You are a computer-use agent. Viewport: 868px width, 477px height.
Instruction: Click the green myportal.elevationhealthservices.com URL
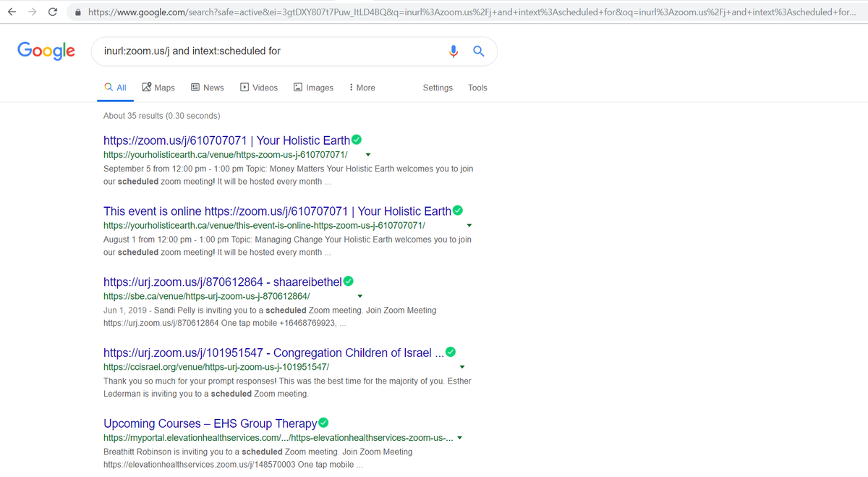coord(277,438)
